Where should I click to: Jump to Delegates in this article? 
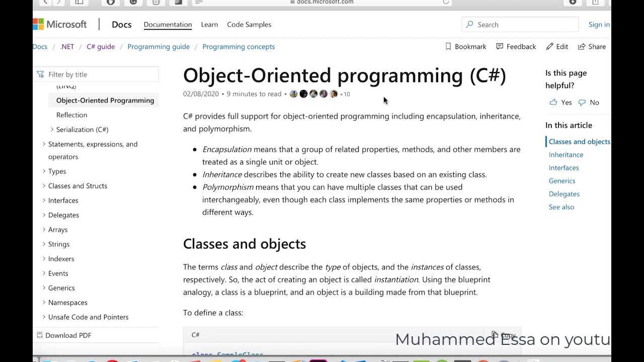pyautogui.click(x=564, y=194)
